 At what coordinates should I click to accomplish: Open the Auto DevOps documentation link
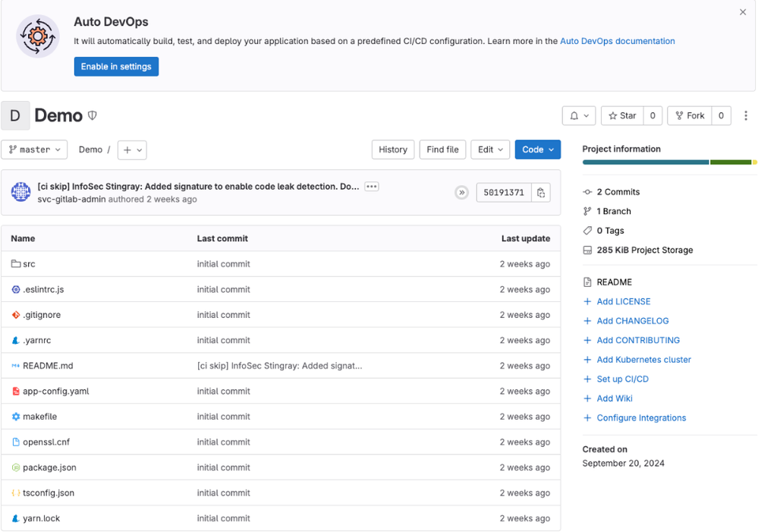(x=617, y=41)
